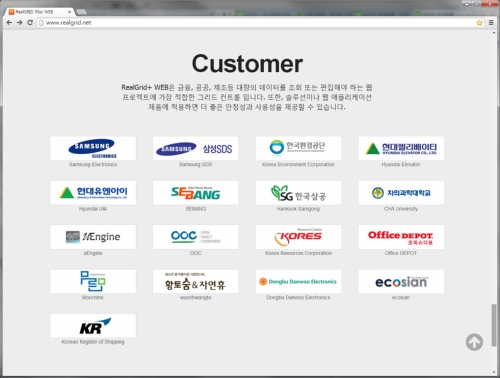Click the browser forward arrow
Image resolution: width=500 pixels, height=378 pixels.
(19, 23)
